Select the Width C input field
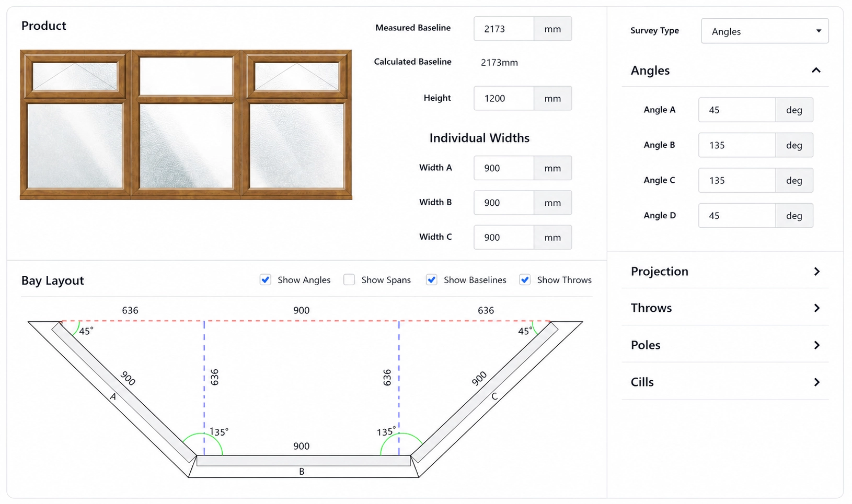The height and width of the screenshot is (504, 852). pos(504,237)
